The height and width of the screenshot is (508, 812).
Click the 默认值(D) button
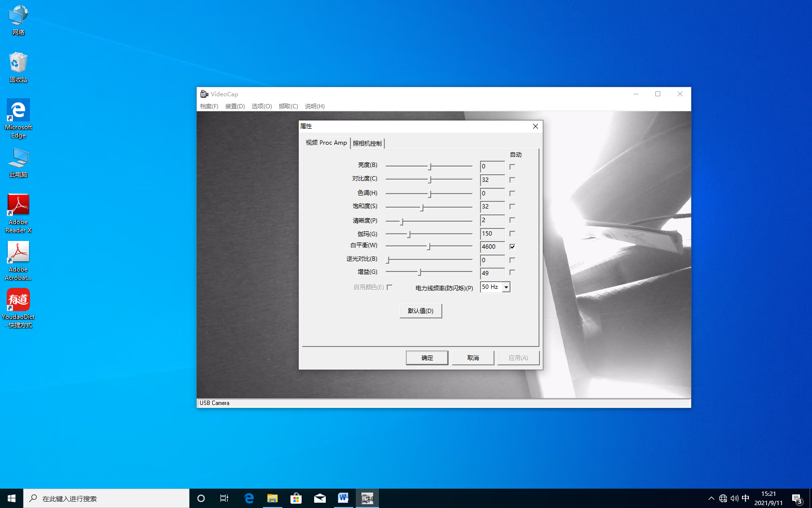[x=420, y=311]
